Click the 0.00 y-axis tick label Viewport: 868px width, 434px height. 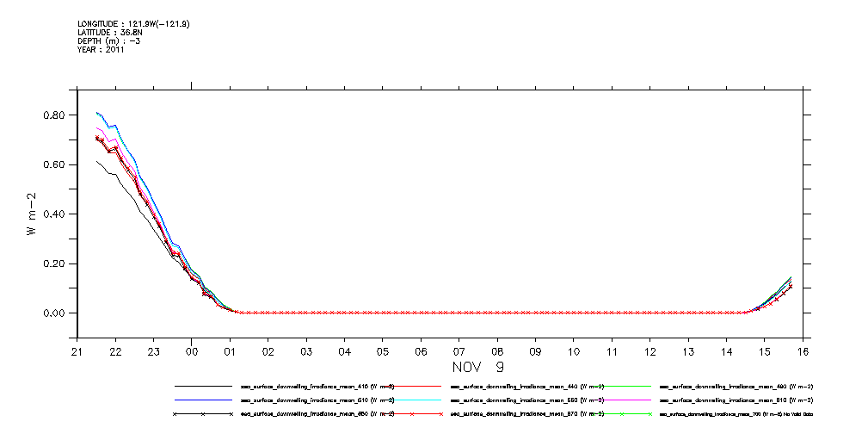pyautogui.click(x=55, y=313)
